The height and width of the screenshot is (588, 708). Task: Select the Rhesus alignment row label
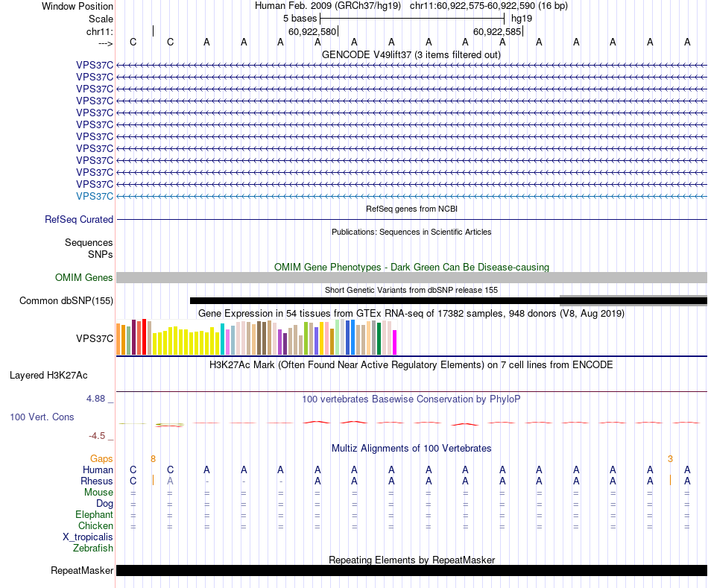click(97, 481)
